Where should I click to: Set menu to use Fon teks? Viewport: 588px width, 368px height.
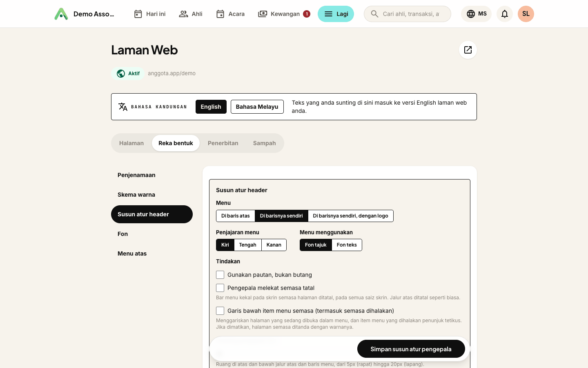coord(347,245)
